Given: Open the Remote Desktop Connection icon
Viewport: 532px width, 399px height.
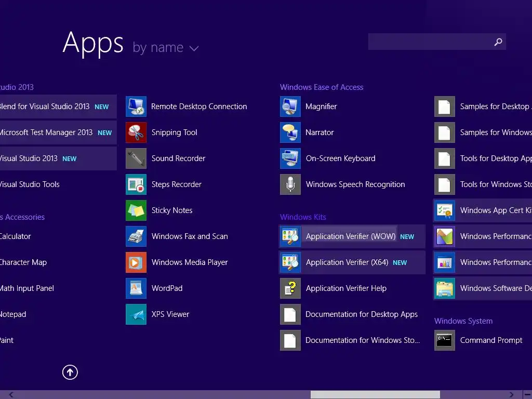Looking at the screenshot, I should tap(136, 107).
